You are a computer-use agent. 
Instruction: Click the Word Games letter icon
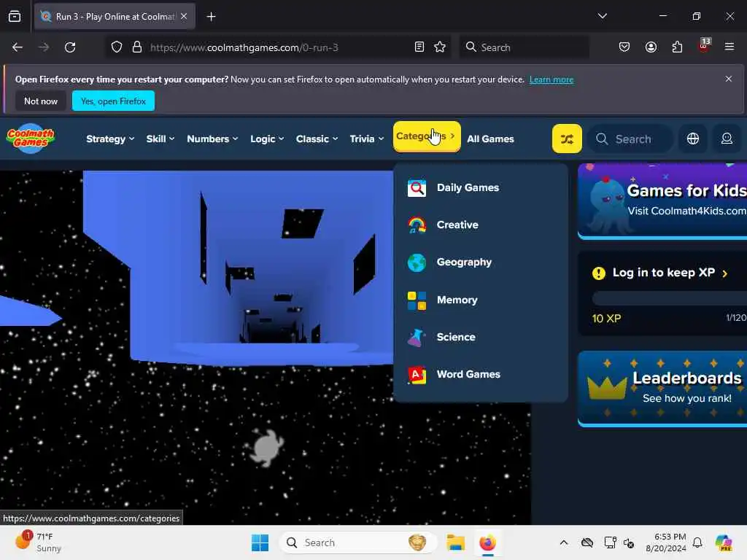[417, 375]
